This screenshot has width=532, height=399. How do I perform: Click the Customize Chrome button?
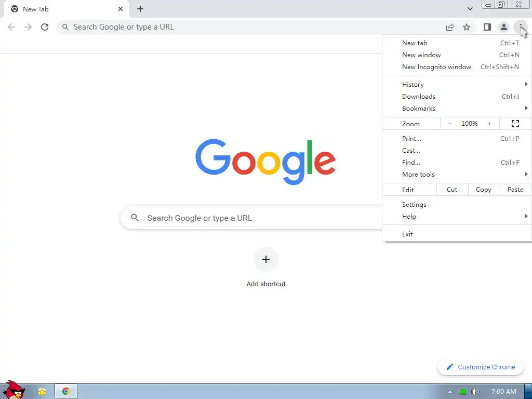pyautogui.click(x=481, y=367)
